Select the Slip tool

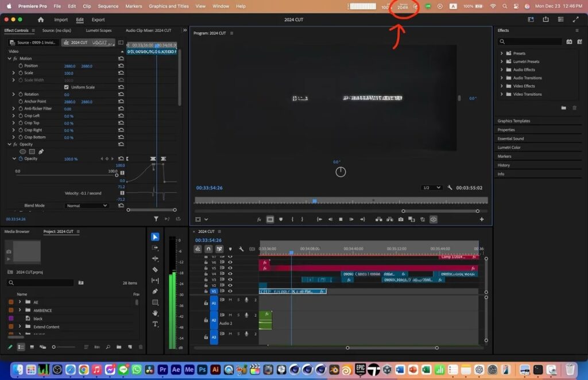click(155, 280)
